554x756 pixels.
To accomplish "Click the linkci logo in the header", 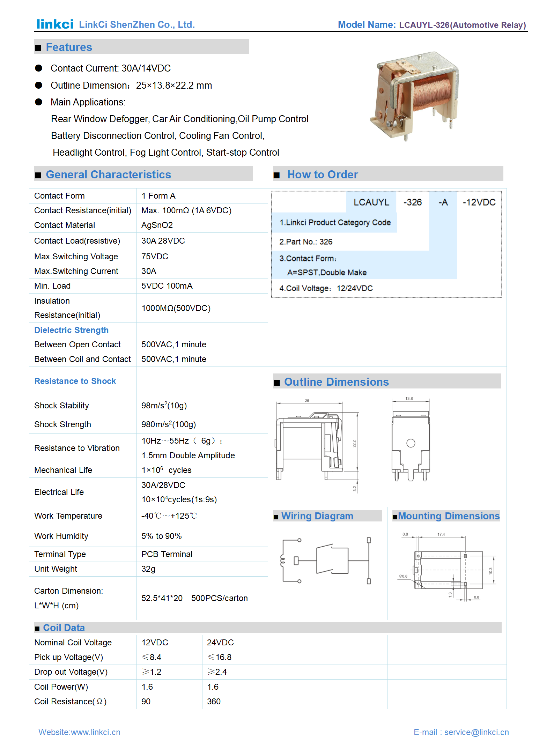I will click(55, 24).
